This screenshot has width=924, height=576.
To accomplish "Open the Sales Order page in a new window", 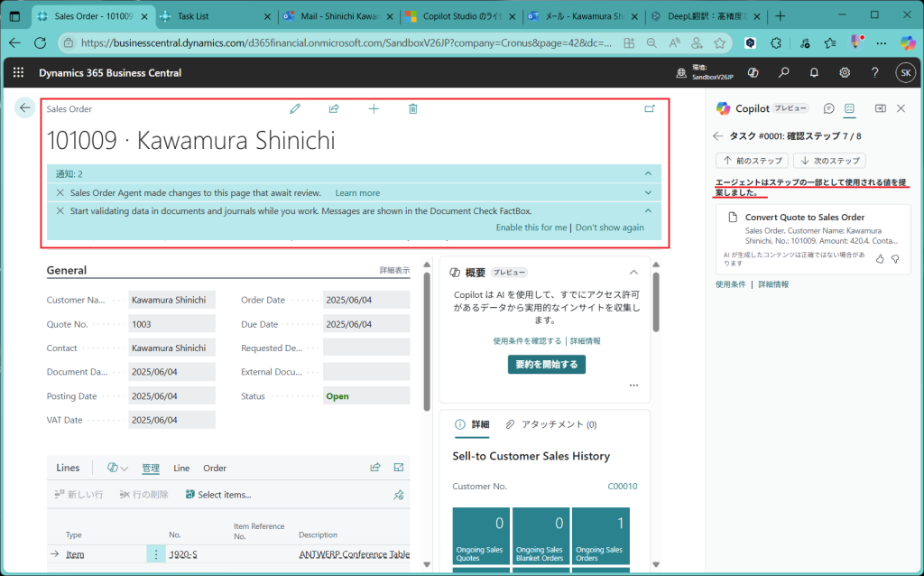I will coord(650,108).
